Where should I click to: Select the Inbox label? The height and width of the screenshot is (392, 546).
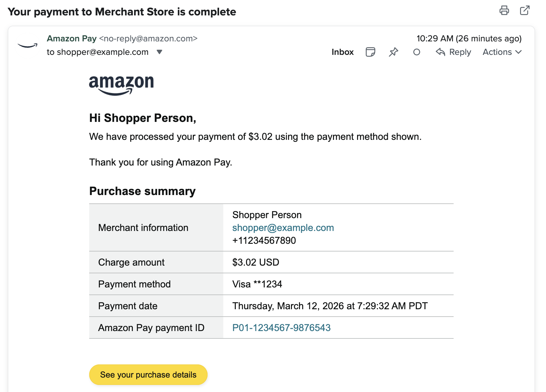click(342, 52)
